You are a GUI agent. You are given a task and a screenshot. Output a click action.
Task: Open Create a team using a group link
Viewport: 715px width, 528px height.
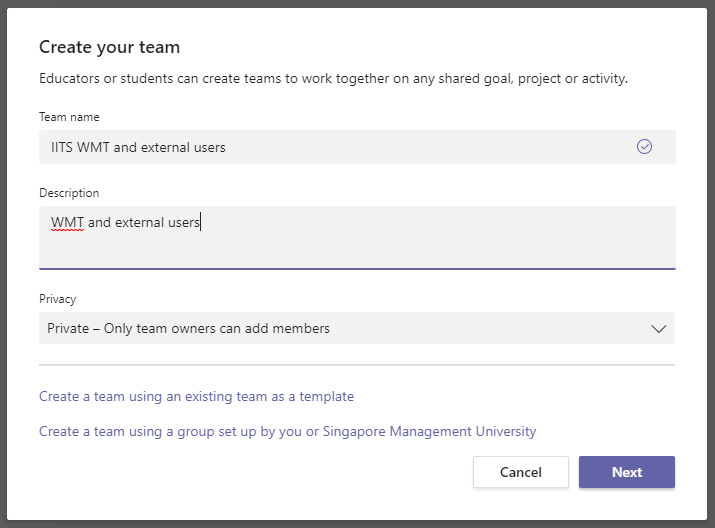pos(288,431)
